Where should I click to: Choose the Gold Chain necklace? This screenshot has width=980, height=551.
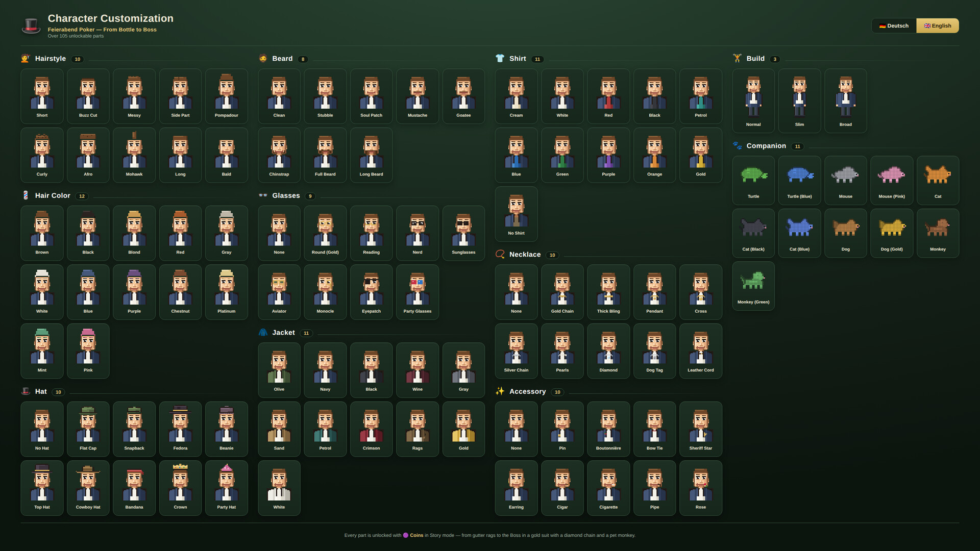pyautogui.click(x=562, y=292)
